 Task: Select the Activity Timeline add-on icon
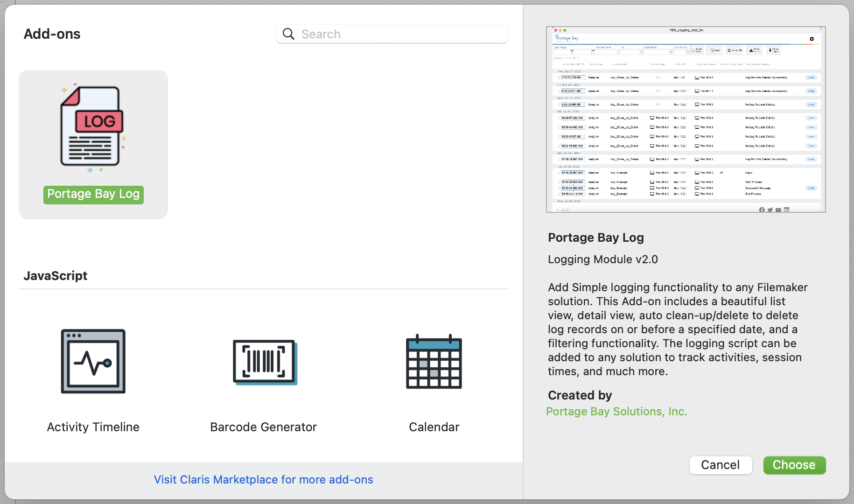(x=93, y=361)
